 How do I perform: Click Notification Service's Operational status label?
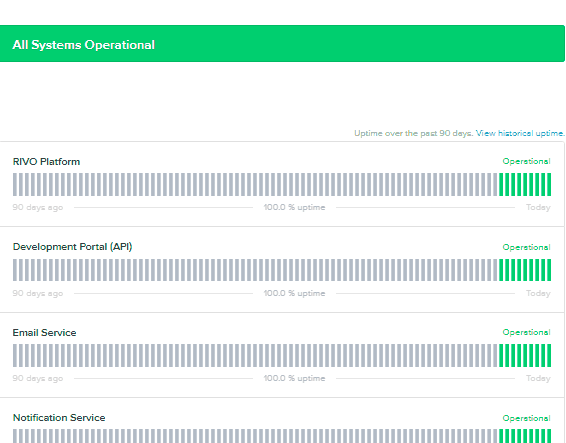point(526,418)
